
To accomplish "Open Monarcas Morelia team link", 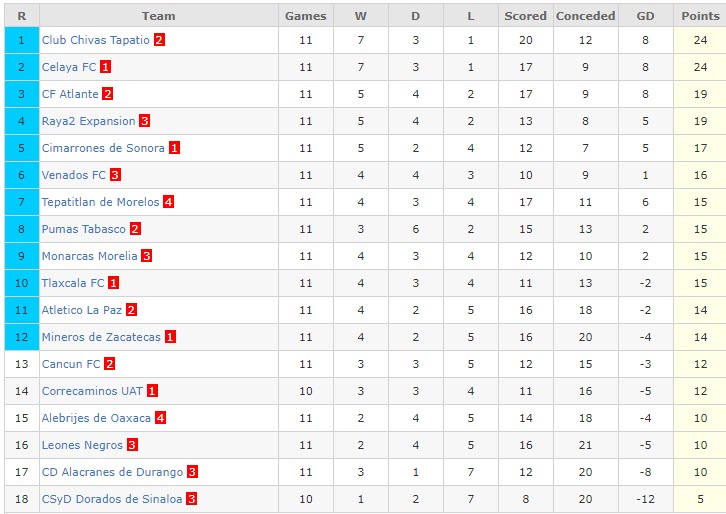I will coord(89,256).
